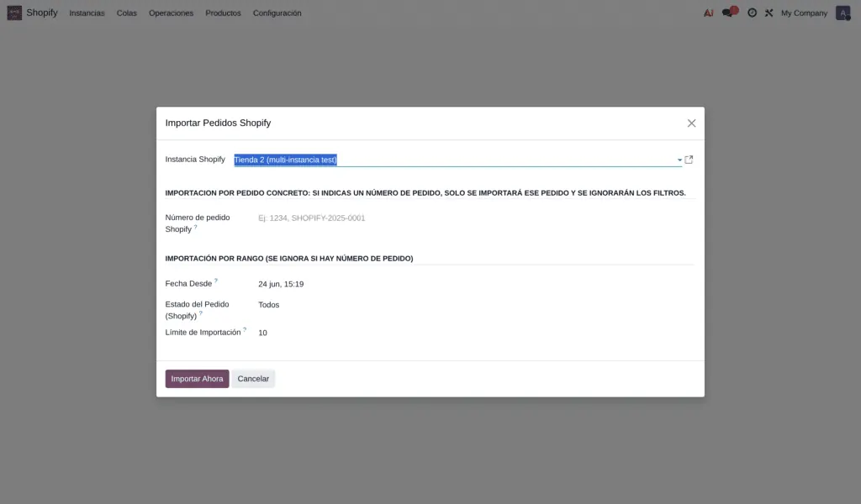861x504 pixels.
Task: Open the Operaciones menu
Action: pyautogui.click(x=171, y=13)
